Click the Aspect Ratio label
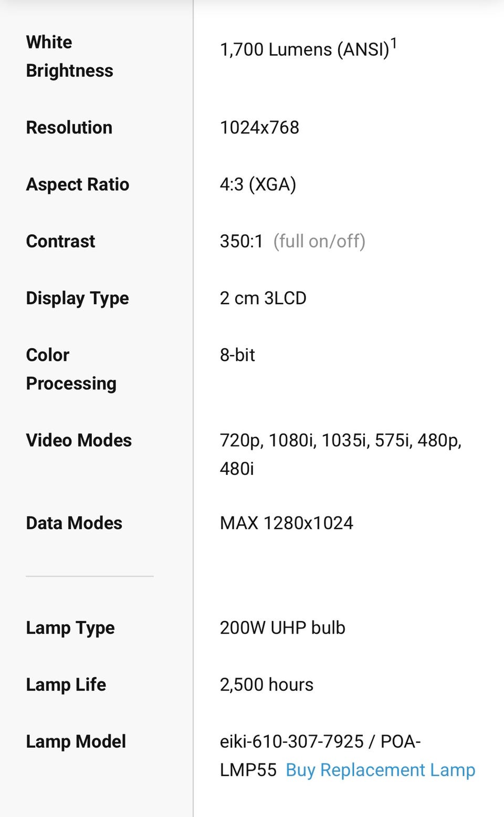Viewport: 504px width, 817px height. [x=78, y=184]
